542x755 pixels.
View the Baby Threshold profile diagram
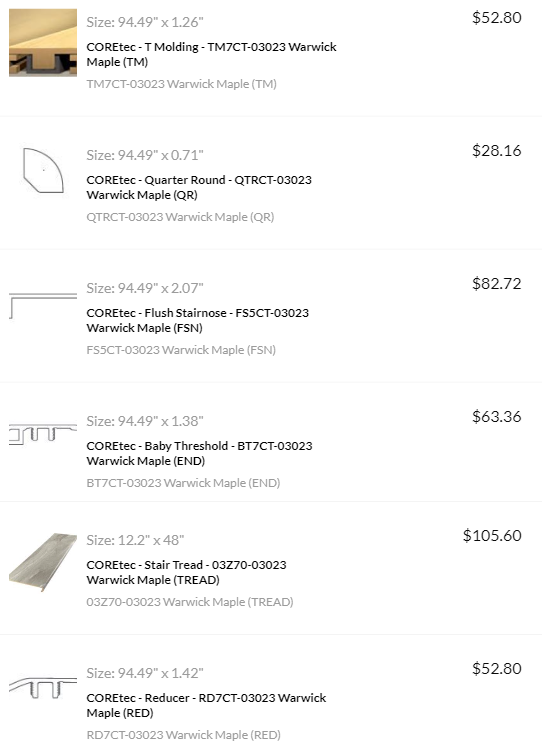point(43,434)
